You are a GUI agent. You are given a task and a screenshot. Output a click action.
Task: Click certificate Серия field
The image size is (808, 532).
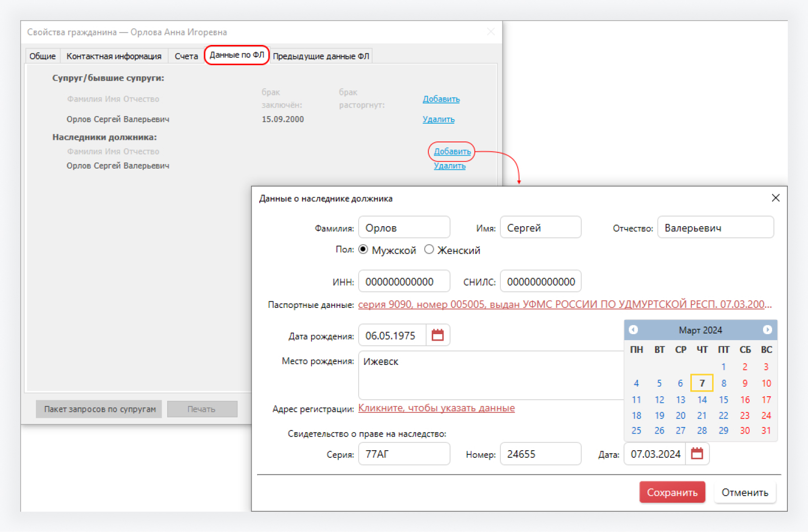[404, 454]
